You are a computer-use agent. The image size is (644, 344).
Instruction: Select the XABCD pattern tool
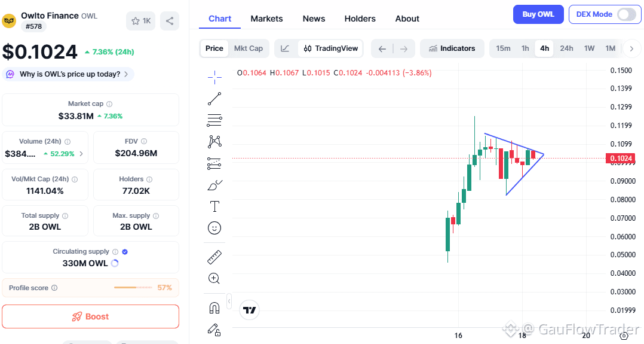point(214,142)
